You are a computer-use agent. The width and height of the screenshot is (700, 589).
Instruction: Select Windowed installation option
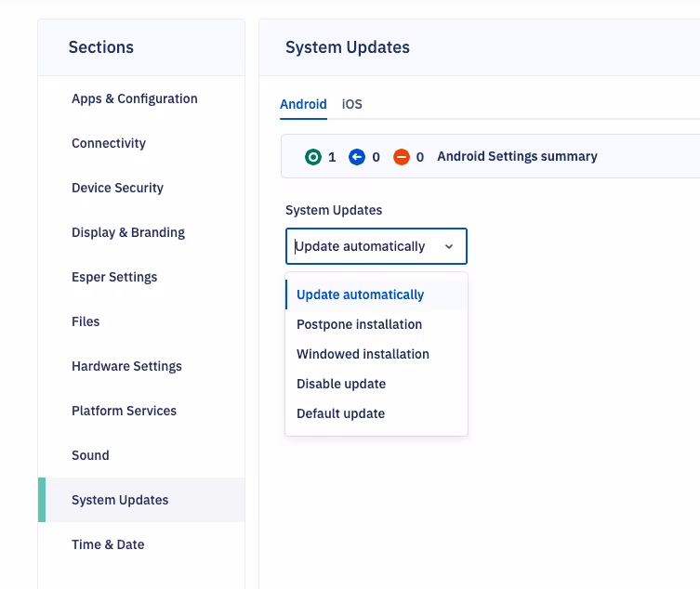click(376, 354)
